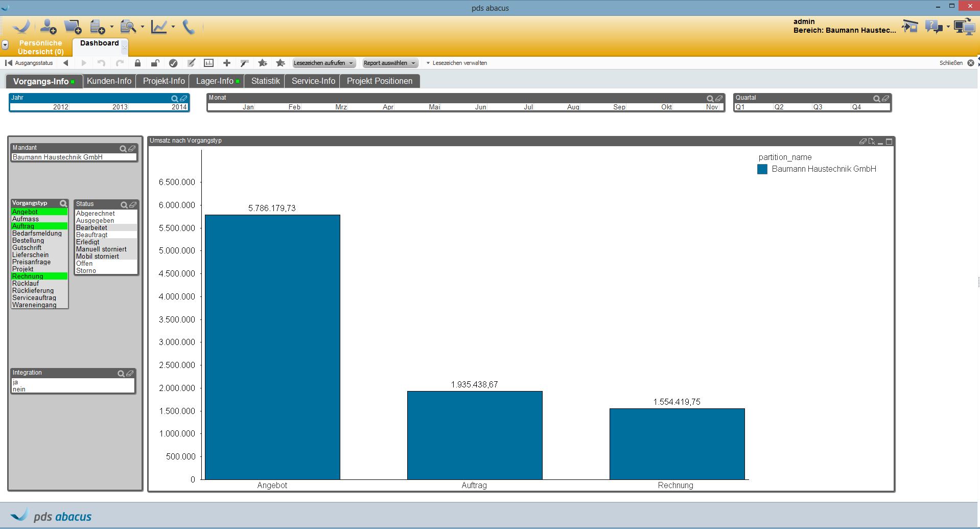Open the Lesezeichen aufrufen dropdown

coord(323,63)
